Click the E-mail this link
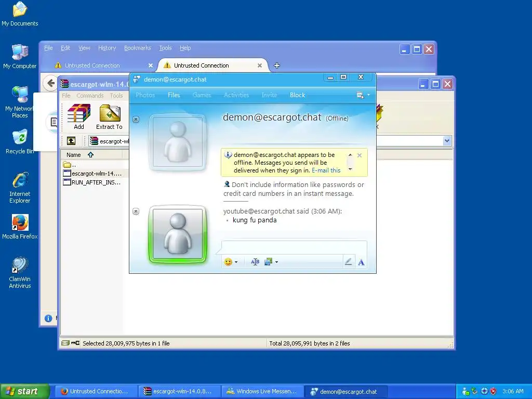 point(326,170)
